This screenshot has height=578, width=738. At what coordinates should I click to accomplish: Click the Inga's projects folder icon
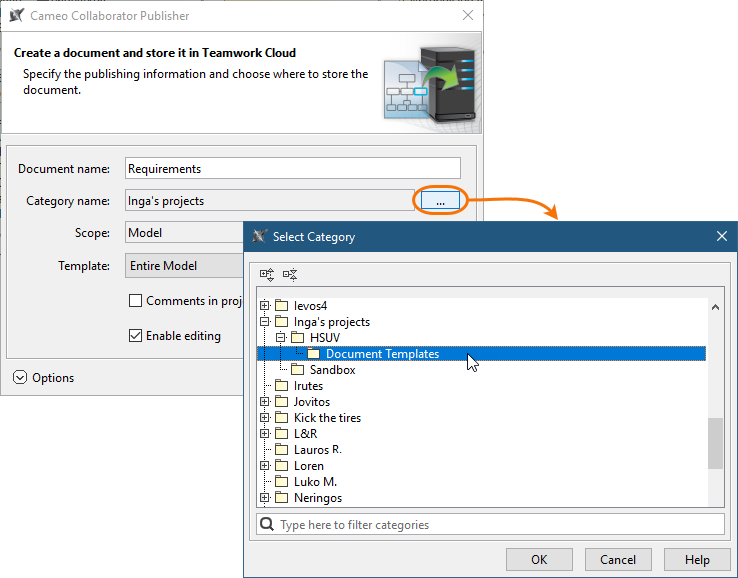[x=281, y=321]
